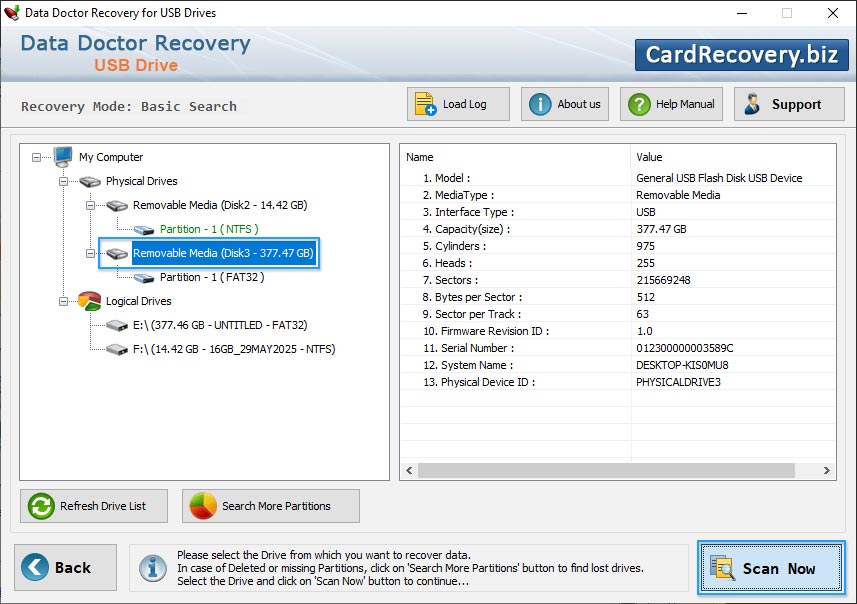Select the Physical Drives label

[x=142, y=181]
